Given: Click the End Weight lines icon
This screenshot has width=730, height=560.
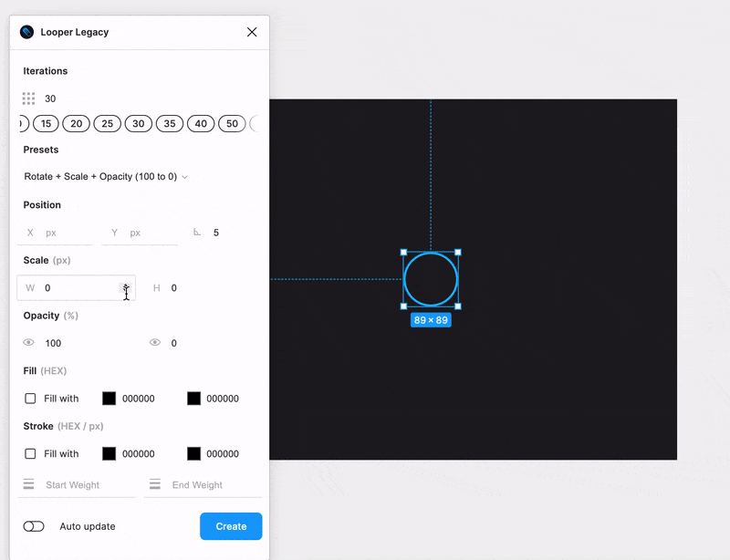Looking at the screenshot, I should pyautogui.click(x=155, y=484).
